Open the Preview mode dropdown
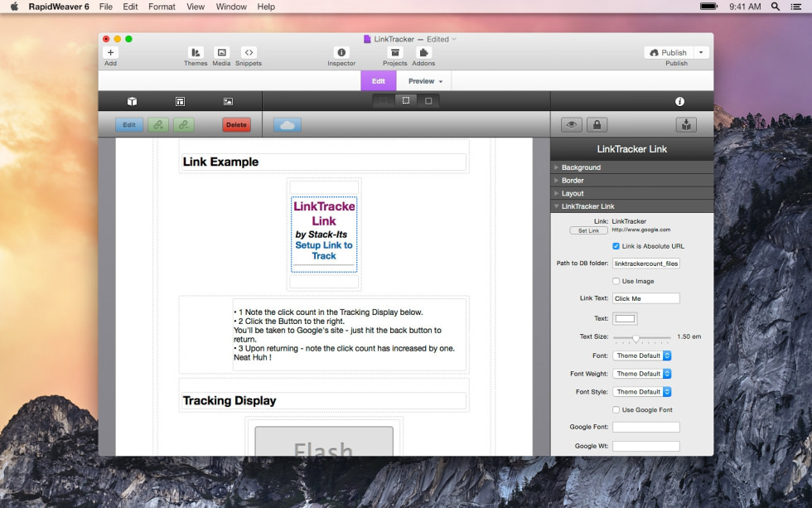The width and height of the screenshot is (812, 508). [425, 81]
